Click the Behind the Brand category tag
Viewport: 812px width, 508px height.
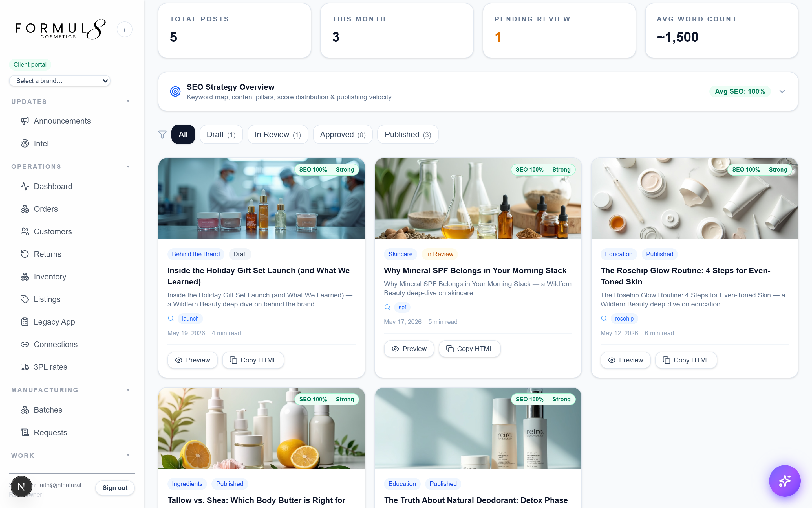click(196, 254)
